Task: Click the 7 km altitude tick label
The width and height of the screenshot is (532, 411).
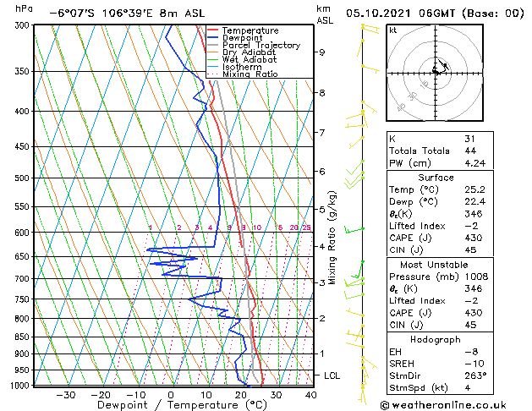Action: 322,133
